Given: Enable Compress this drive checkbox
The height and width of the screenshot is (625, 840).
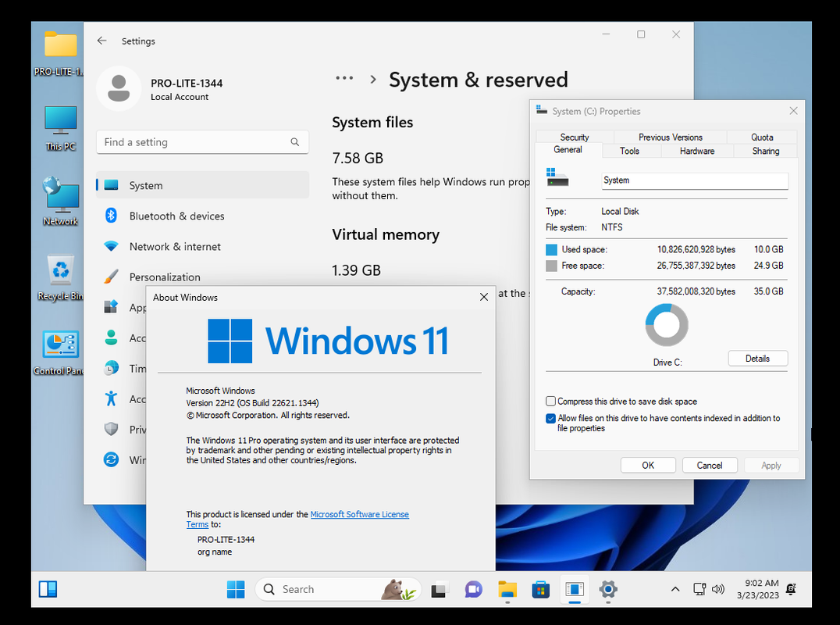Looking at the screenshot, I should pyautogui.click(x=550, y=401).
